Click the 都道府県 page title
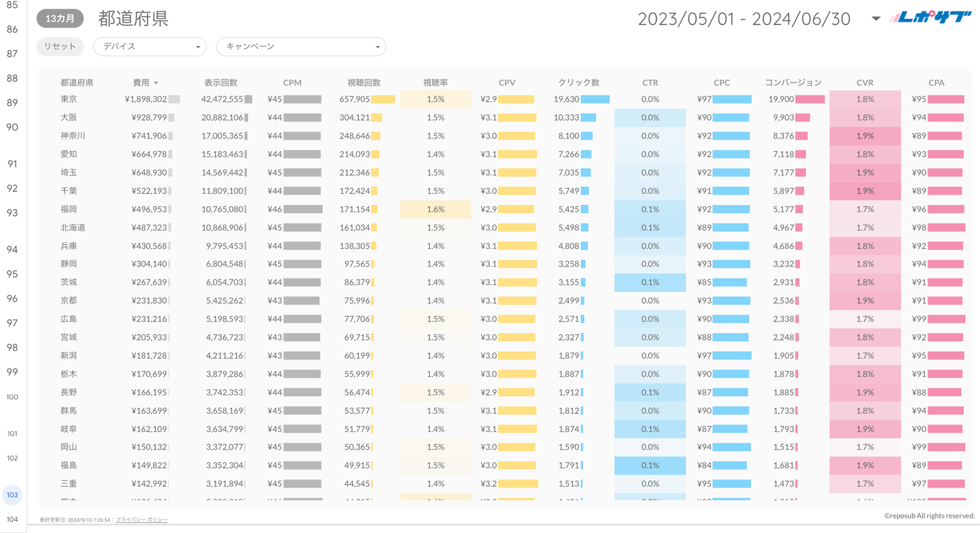980x533 pixels. pyautogui.click(x=133, y=18)
